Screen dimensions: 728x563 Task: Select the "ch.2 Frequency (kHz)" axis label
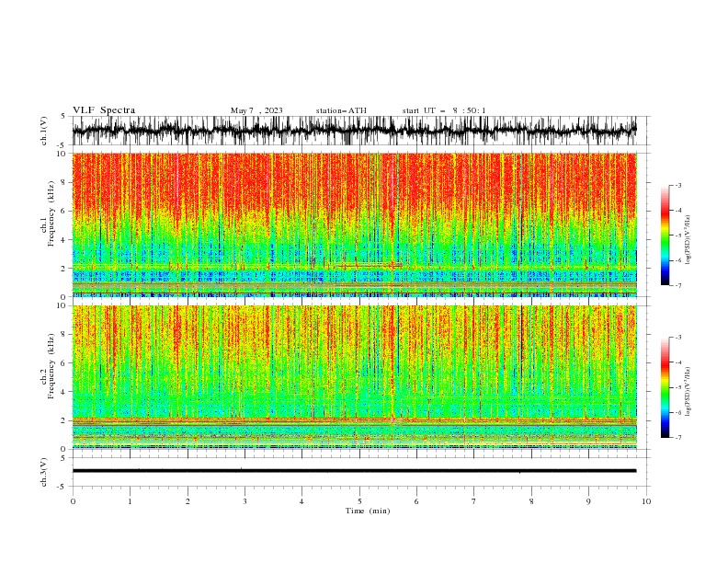pyautogui.click(x=48, y=366)
